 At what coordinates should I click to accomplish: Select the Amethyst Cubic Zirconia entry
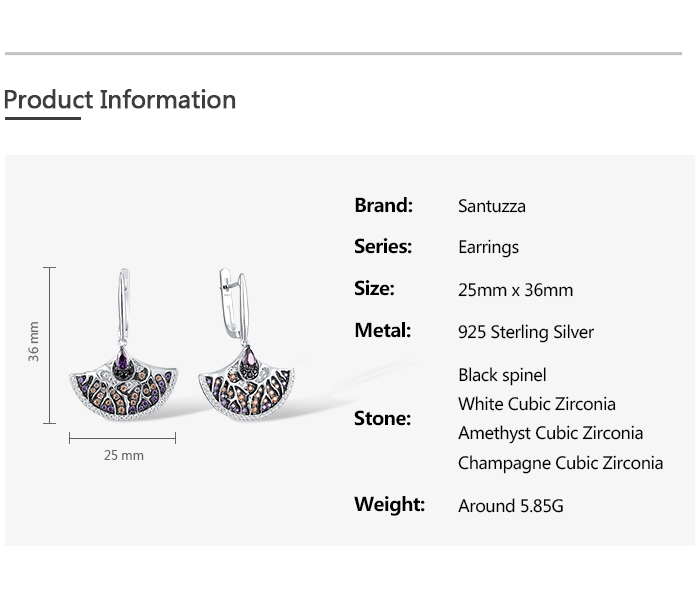click(x=550, y=433)
